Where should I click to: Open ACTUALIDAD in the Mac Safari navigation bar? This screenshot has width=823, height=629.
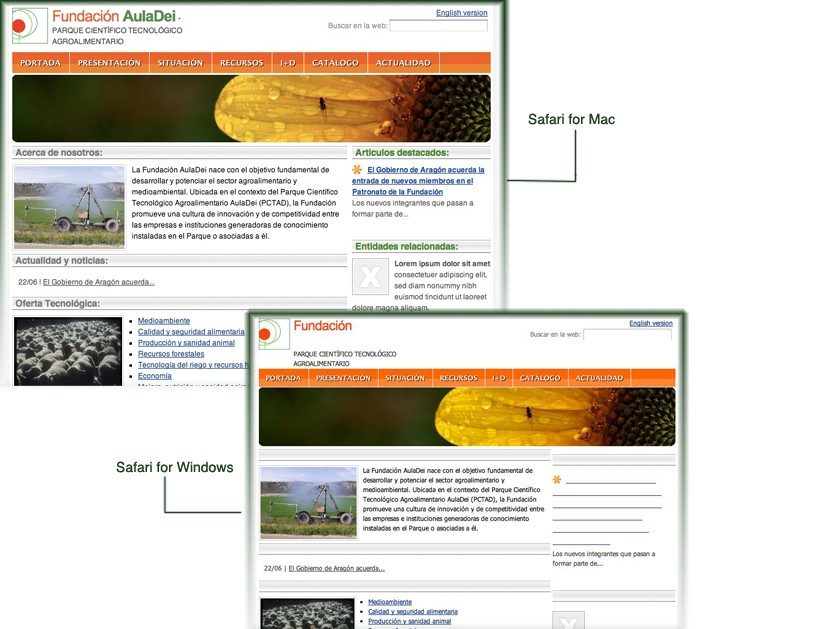click(x=403, y=62)
